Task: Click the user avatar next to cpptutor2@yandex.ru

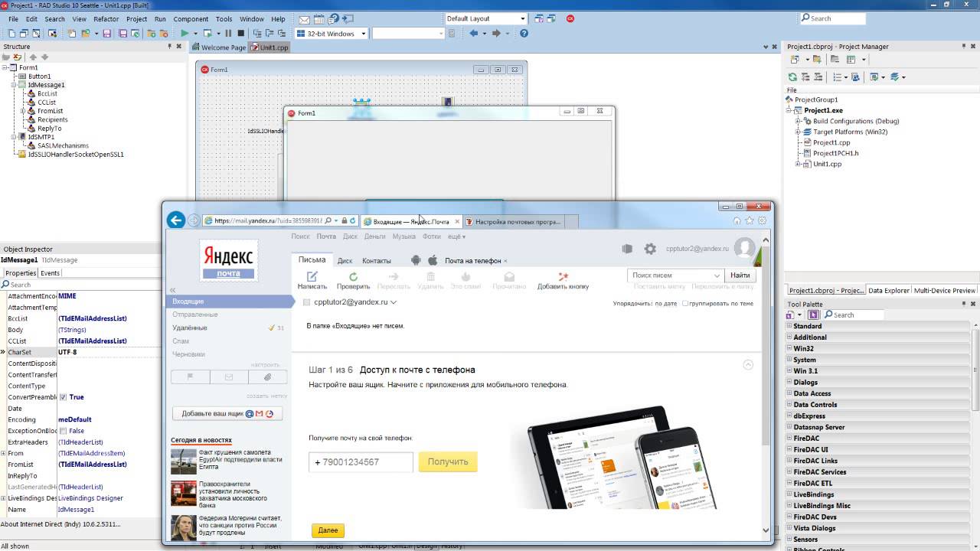Action: (x=744, y=247)
